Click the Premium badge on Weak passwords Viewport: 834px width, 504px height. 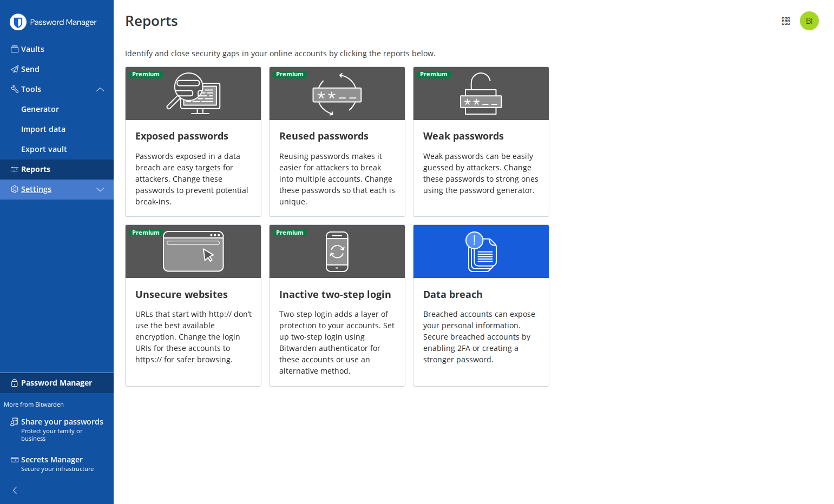pos(434,75)
